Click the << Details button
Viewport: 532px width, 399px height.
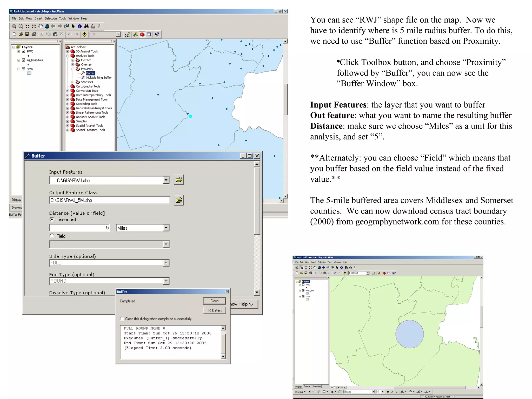tap(214, 310)
